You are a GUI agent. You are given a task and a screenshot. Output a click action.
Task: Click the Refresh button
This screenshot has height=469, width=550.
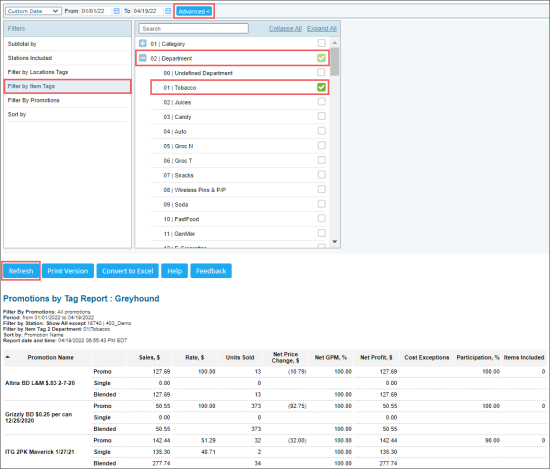21,271
